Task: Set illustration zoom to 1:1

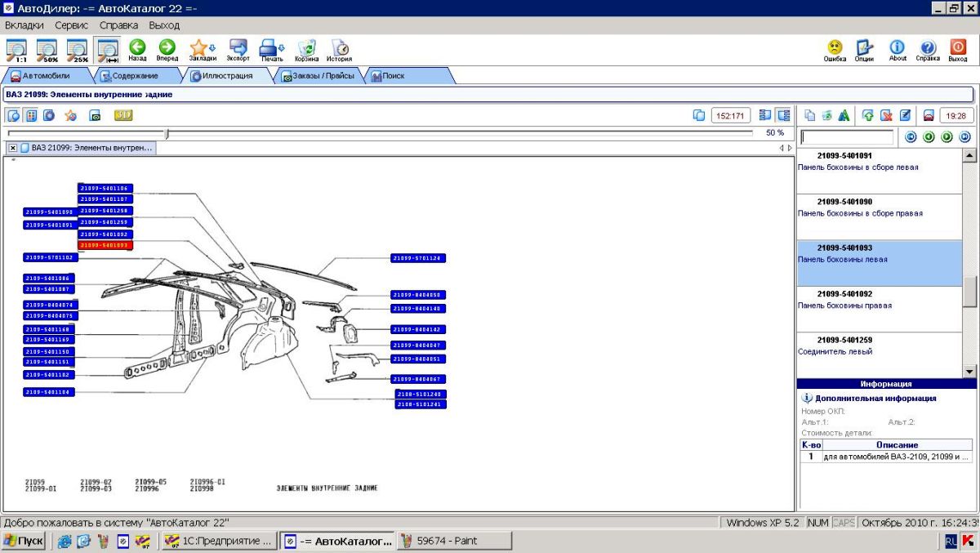Action: pos(16,51)
